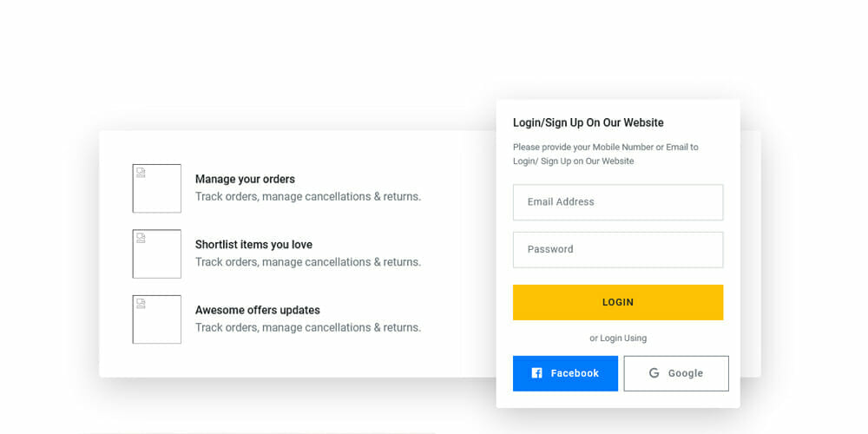868x434 pixels.
Task: Click the 'Awesome offers updates' heading
Action: point(257,310)
